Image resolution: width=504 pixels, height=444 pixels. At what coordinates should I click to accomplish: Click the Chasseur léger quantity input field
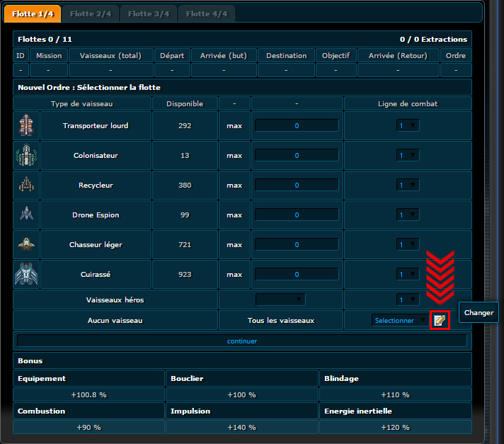click(297, 245)
